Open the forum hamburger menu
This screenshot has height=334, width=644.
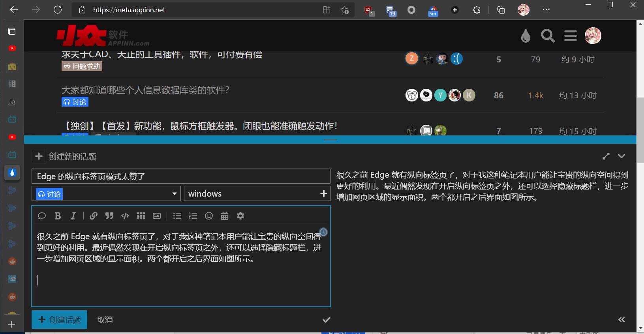click(x=570, y=36)
